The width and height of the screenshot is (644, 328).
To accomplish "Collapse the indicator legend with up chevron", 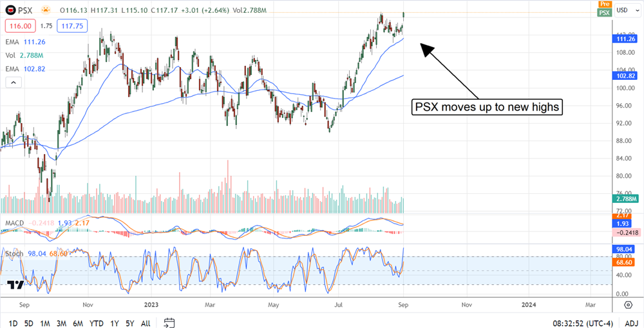I will (13, 82).
